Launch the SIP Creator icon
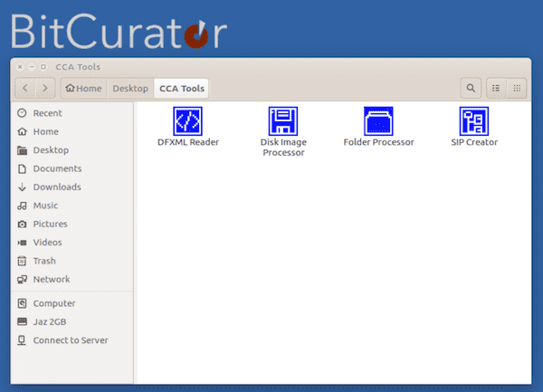Image resolution: width=543 pixels, height=392 pixels. (474, 121)
